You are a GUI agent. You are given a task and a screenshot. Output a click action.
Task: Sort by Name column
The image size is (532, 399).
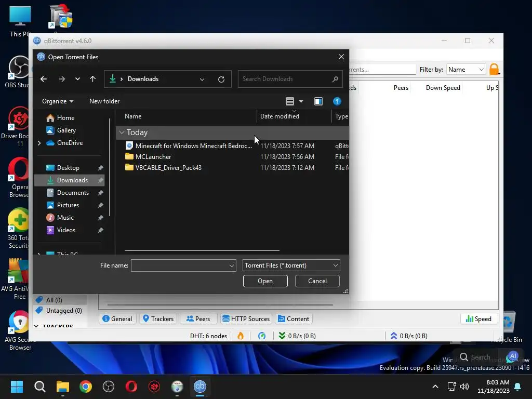click(133, 116)
